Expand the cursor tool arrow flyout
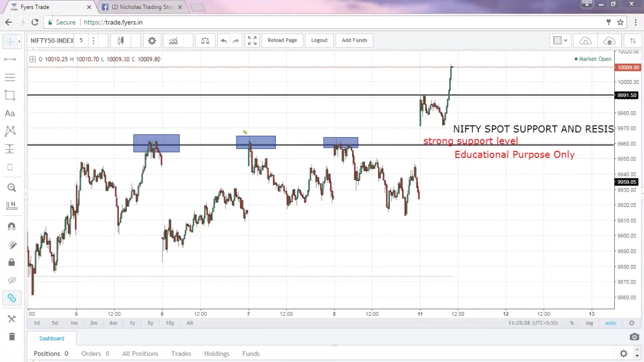Viewport: 644px width, 362px height. pyautogui.click(x=20, y=41)
